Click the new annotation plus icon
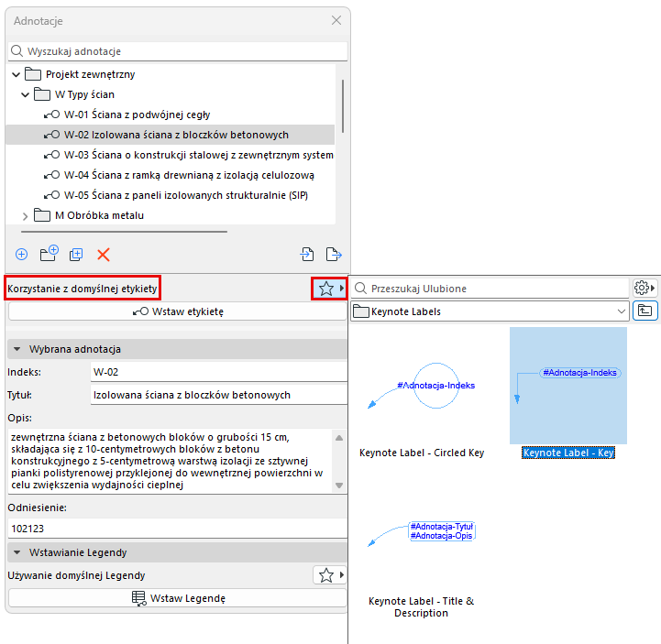Image resolution: width=661 pixels, height=644 pixels. click(21, 255)
